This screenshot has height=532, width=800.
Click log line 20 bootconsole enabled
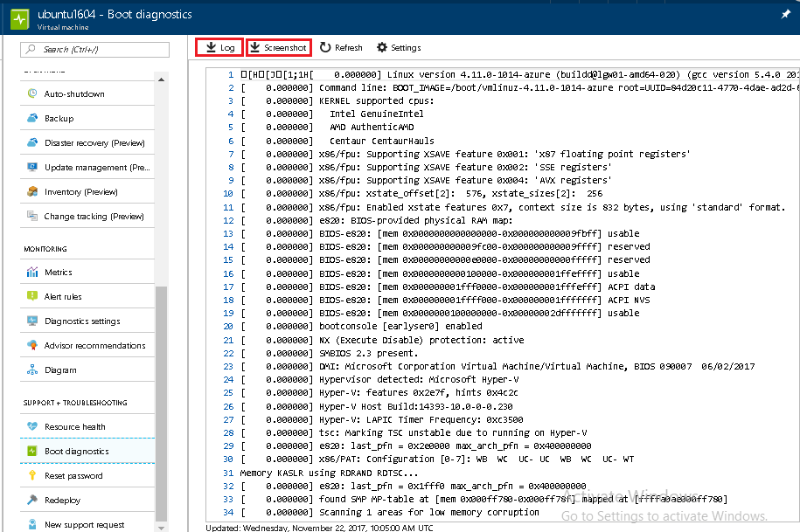[x=400, y=326]
